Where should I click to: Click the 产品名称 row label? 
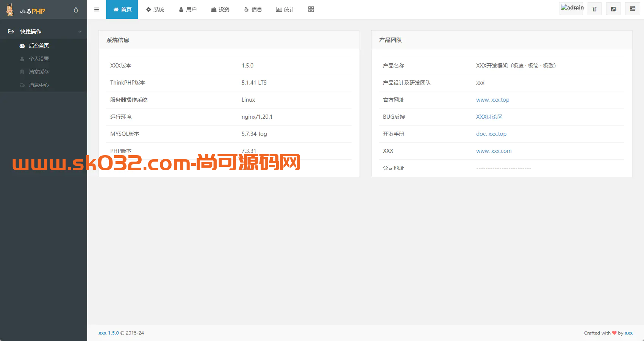[x=394, y=66]
